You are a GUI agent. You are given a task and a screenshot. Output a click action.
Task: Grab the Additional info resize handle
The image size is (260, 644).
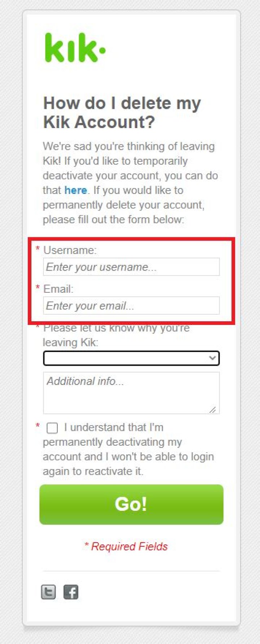click(213, 409)
